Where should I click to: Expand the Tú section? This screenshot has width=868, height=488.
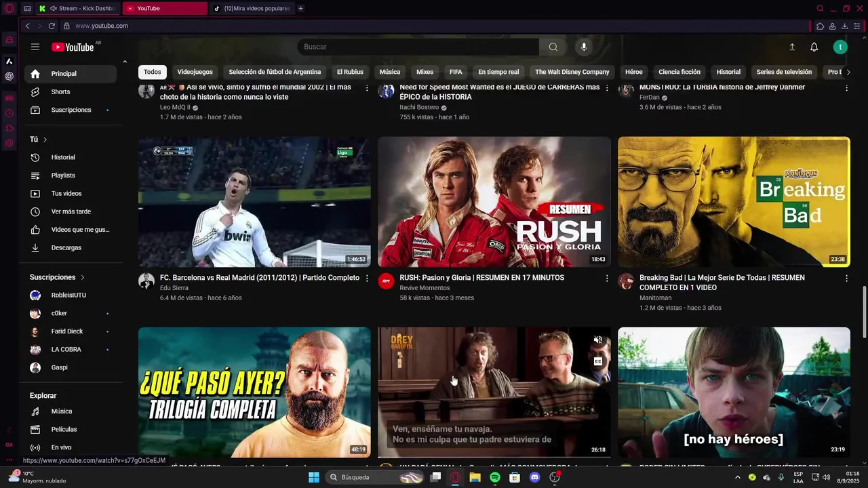[39, 139]
